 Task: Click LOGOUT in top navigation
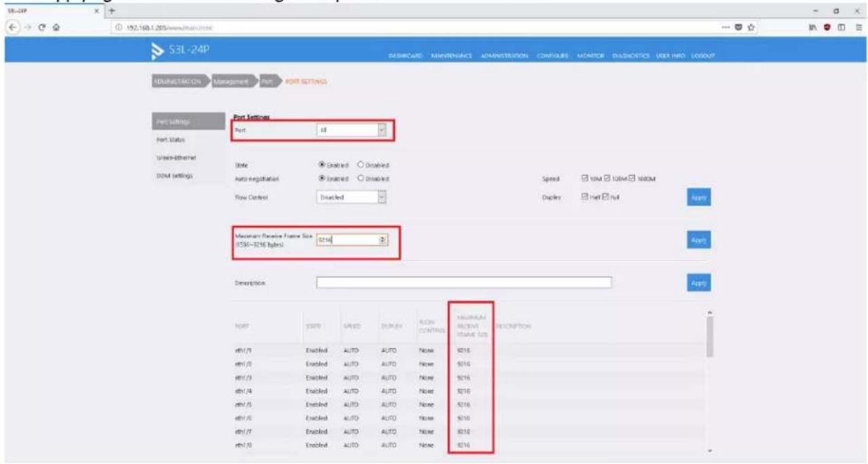pos(702,54)
